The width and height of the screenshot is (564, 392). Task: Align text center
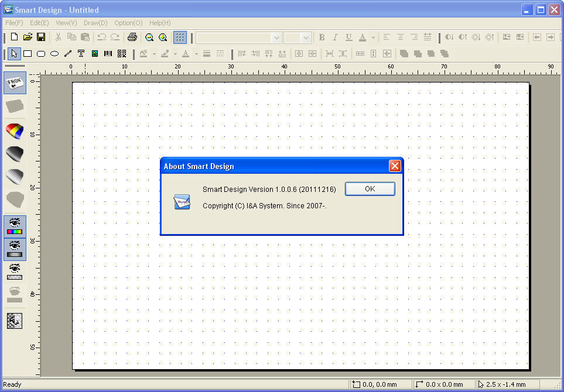[x=400, y=37]
